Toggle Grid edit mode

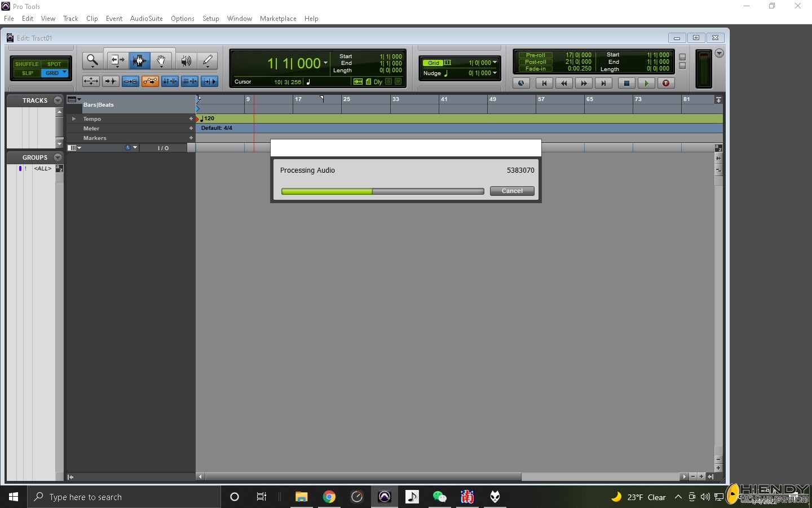(55, 73)
